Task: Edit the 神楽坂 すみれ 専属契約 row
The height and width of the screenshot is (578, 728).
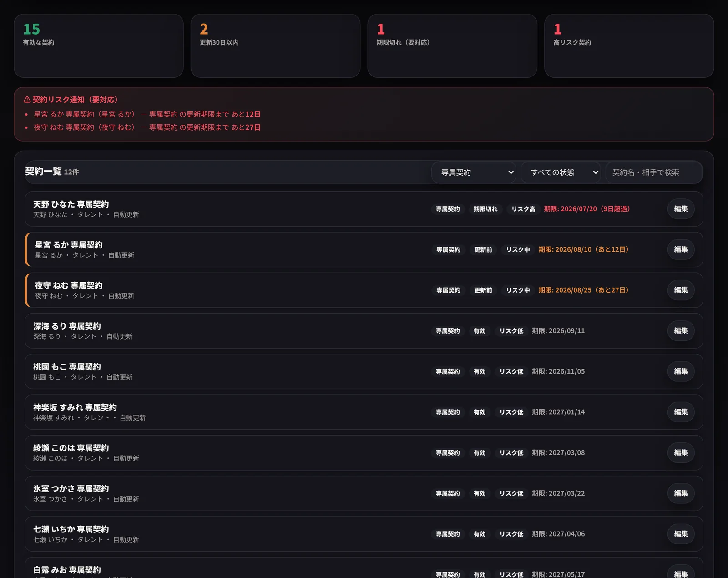Action: click(681, 412)
